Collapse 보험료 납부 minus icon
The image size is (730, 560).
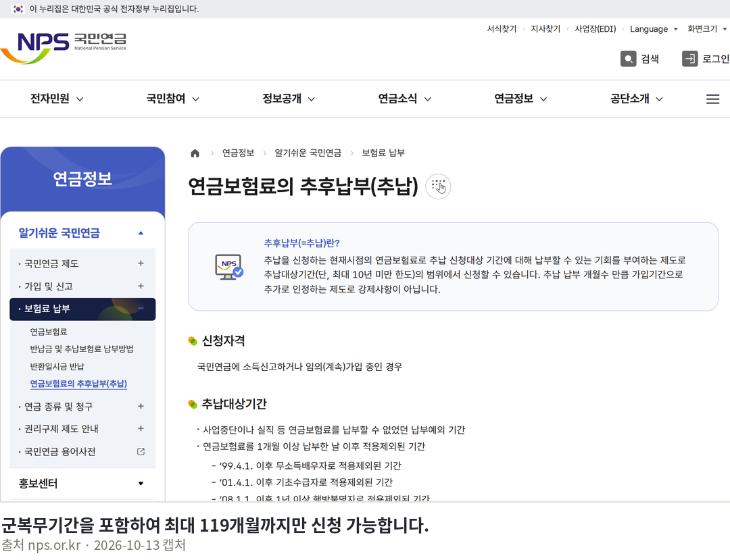pyautogui.click(x=141, y=309)
